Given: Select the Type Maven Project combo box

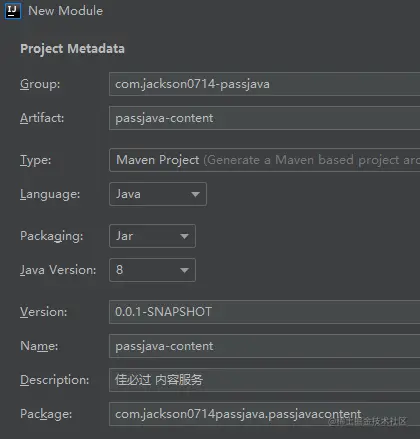Looking at the screenshot, I should pyautogui.click(x=265, y=160).
